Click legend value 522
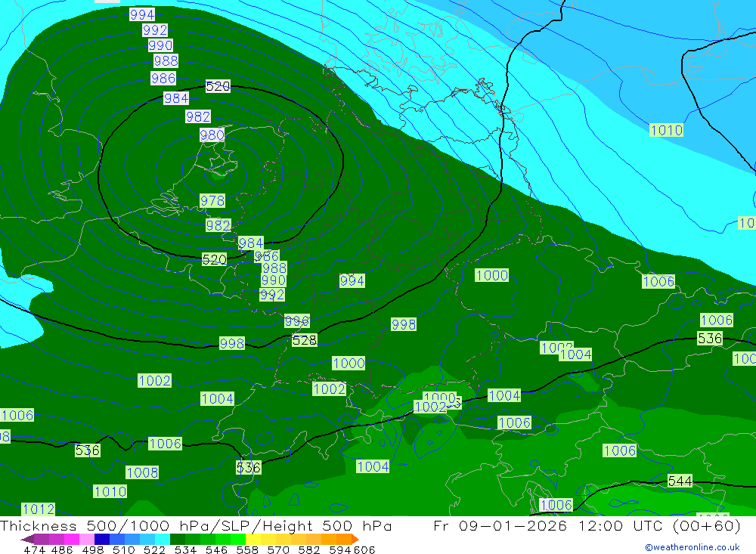 (155, 550)
